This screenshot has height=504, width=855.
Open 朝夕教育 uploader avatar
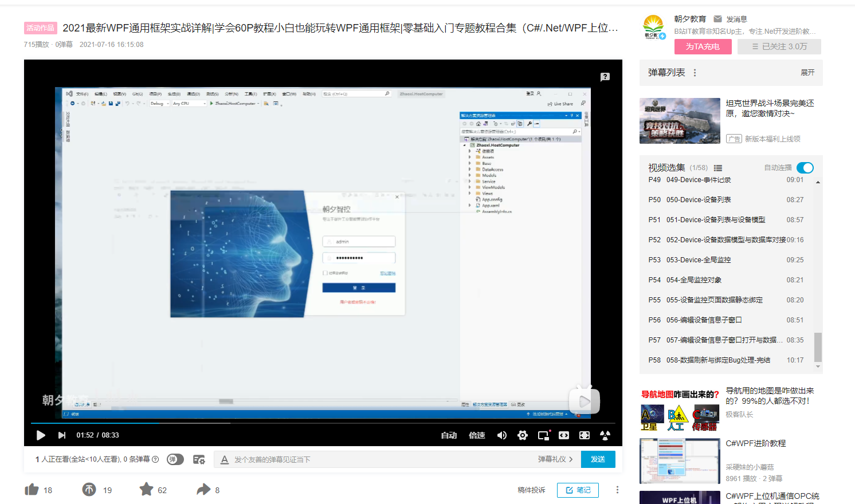(653, 27)
